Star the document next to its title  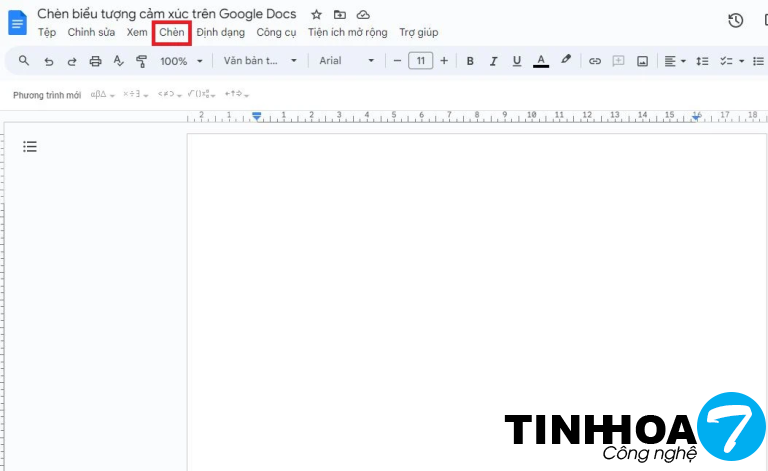[x=316, y=15]
